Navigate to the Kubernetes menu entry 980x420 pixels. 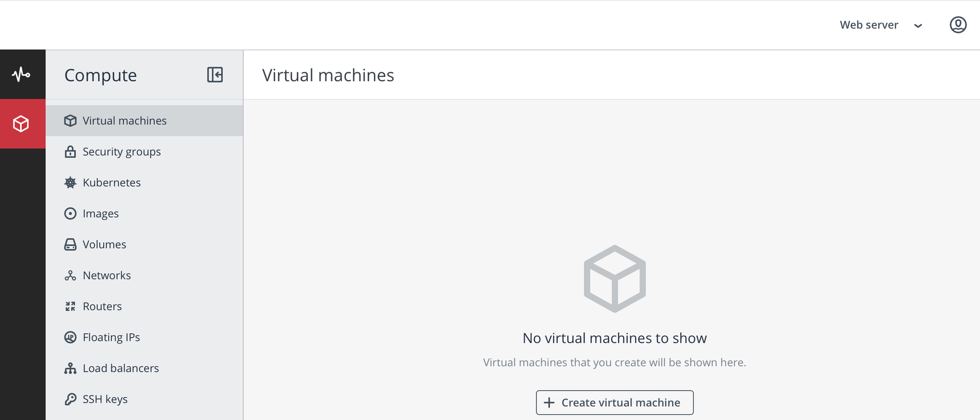(111, 182)
